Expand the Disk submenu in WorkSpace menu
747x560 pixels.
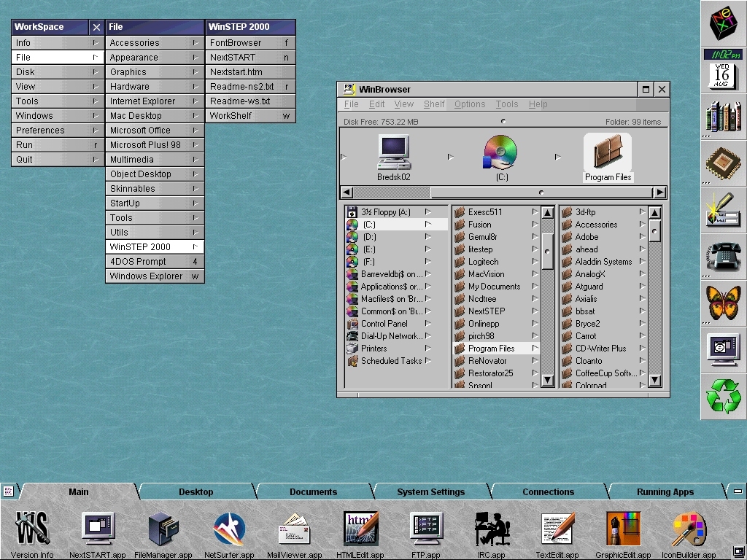tap(58, 72)
